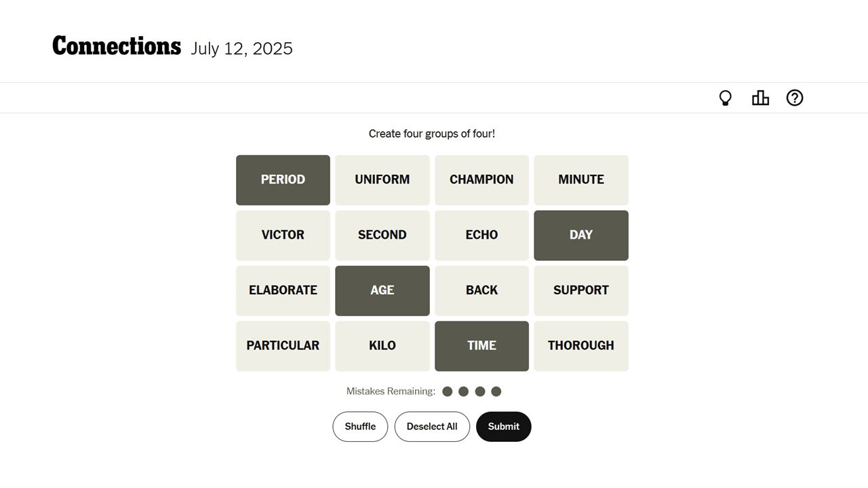The width and height of the screenshot is (868, 488).
Task: Select the MINUTE tile
Action: [581, 180]
